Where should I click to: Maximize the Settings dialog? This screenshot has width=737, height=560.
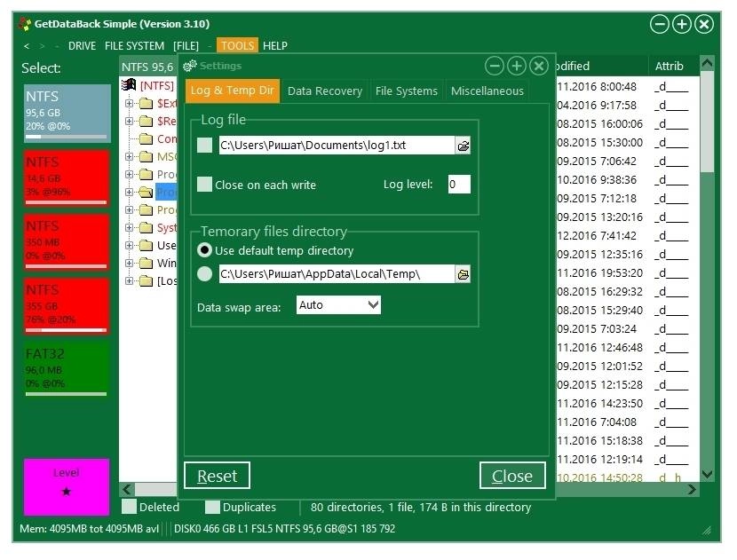pos(517,66)
